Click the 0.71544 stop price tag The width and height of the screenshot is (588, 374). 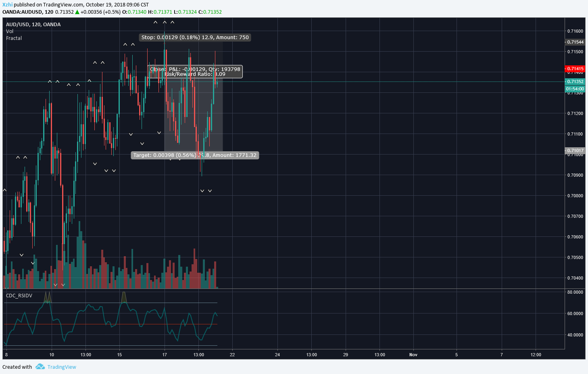pos(575,42)
